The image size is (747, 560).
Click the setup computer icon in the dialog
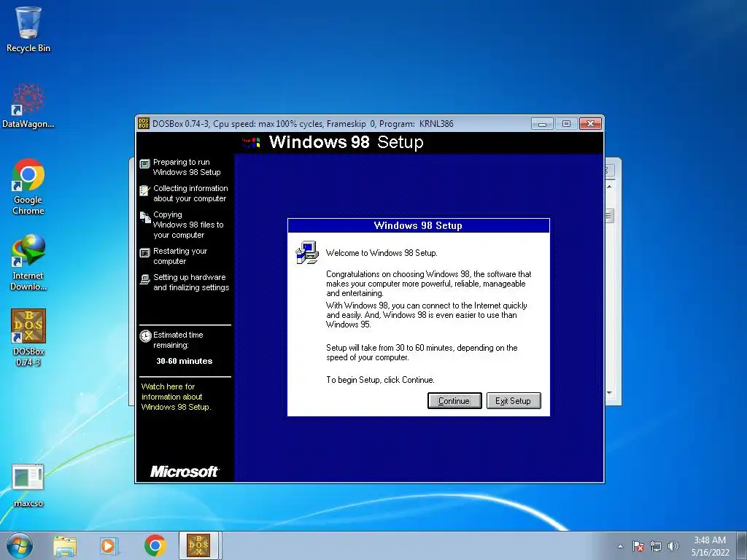[x=307, y=252]
